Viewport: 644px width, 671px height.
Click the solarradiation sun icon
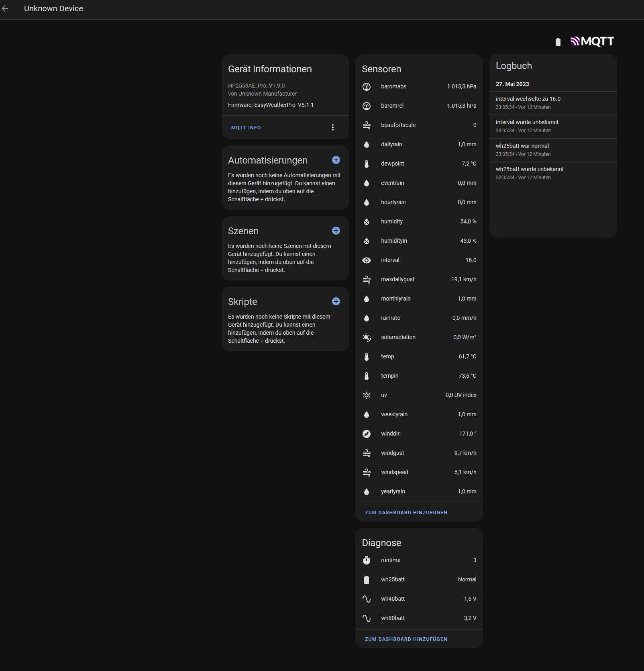(x=367, y=337)
